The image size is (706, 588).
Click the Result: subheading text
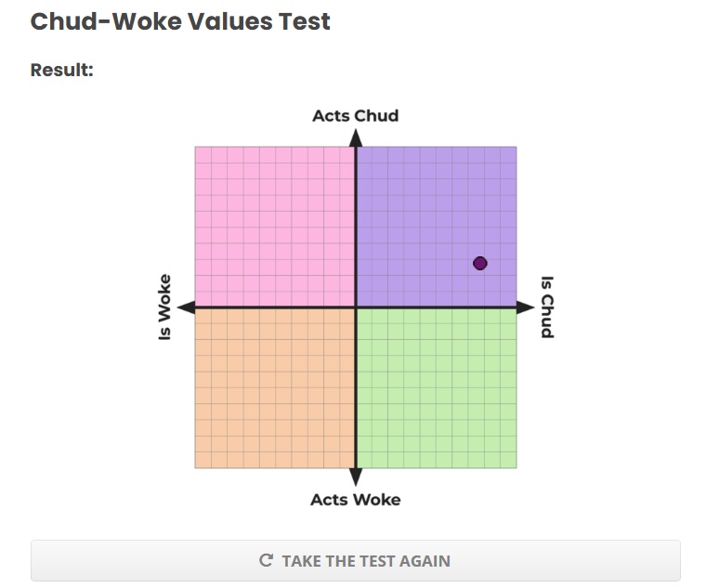61,70
